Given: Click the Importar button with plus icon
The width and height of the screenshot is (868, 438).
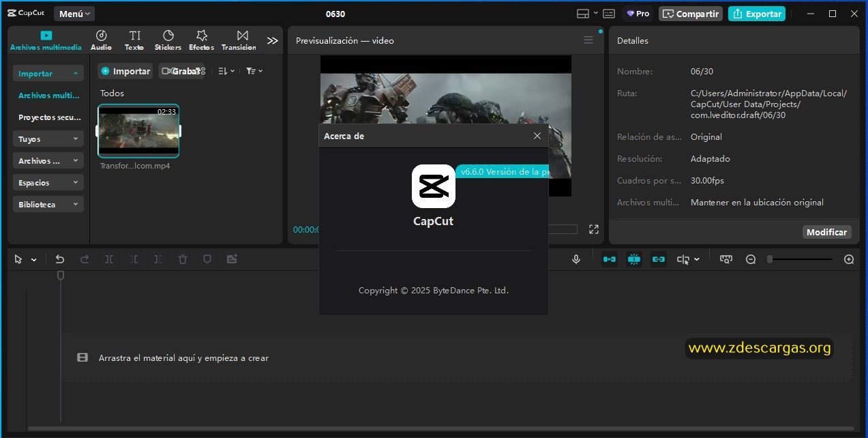Looking at the screenshot, I should point(125,71).
